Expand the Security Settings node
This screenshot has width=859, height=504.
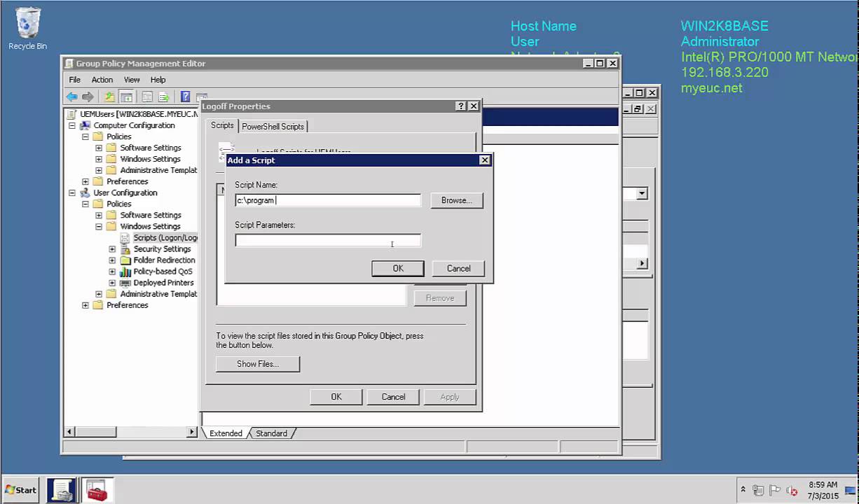click(x=112, y=249)
